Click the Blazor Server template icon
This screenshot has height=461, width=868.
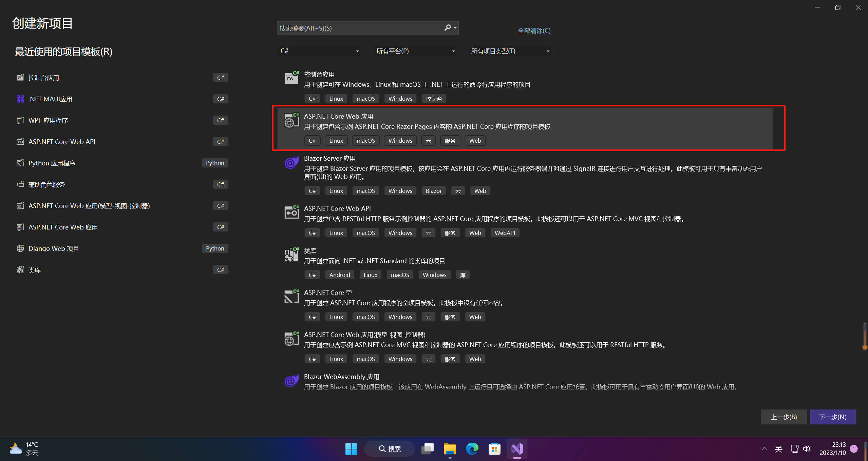pyautogui.click(x=291, y=163)
